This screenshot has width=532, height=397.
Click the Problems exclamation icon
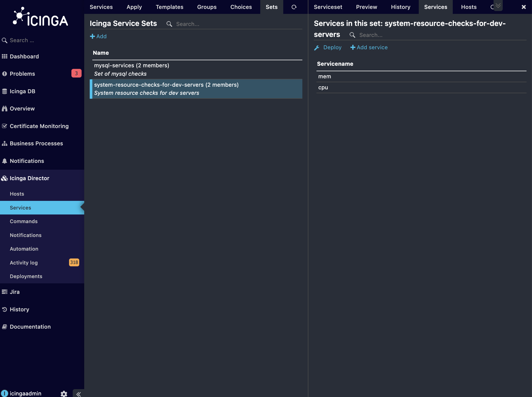click(x=4, y=74)
